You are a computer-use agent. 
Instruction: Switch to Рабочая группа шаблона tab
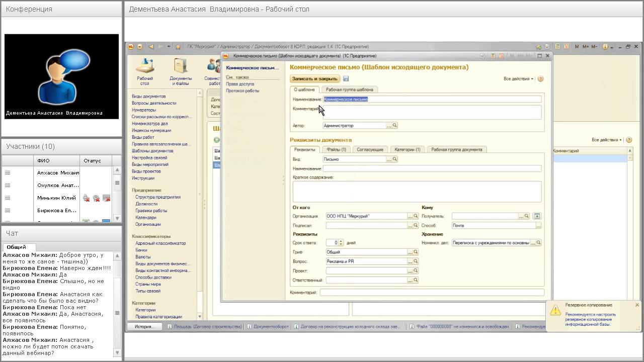click(x=349, y=89)
